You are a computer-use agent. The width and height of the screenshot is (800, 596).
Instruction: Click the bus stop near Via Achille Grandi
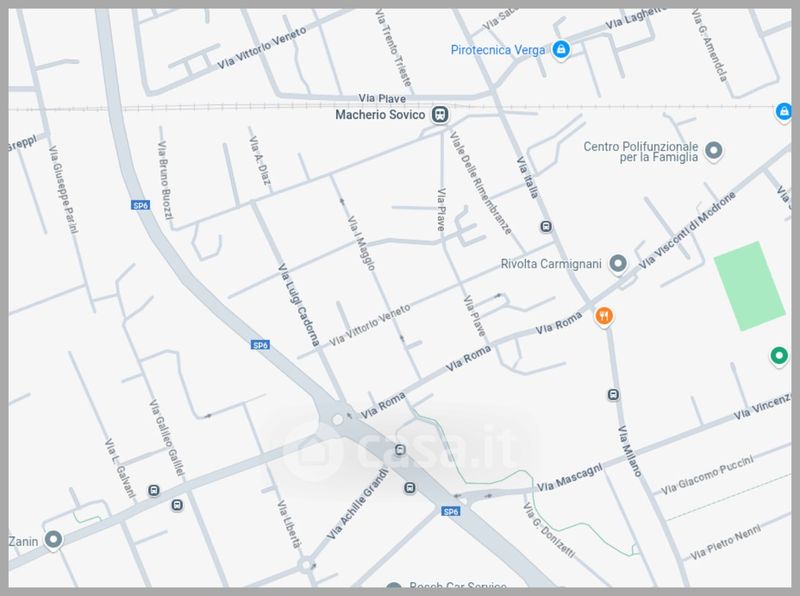click(x=410, y=488)
